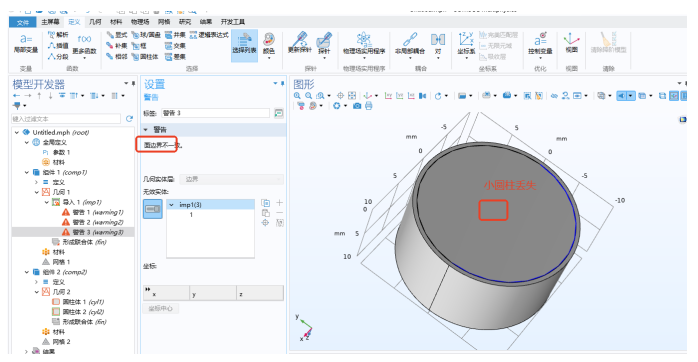Select 导入 1 (imp1) tree node
The image size is (698, 362).
pos(77,202)
